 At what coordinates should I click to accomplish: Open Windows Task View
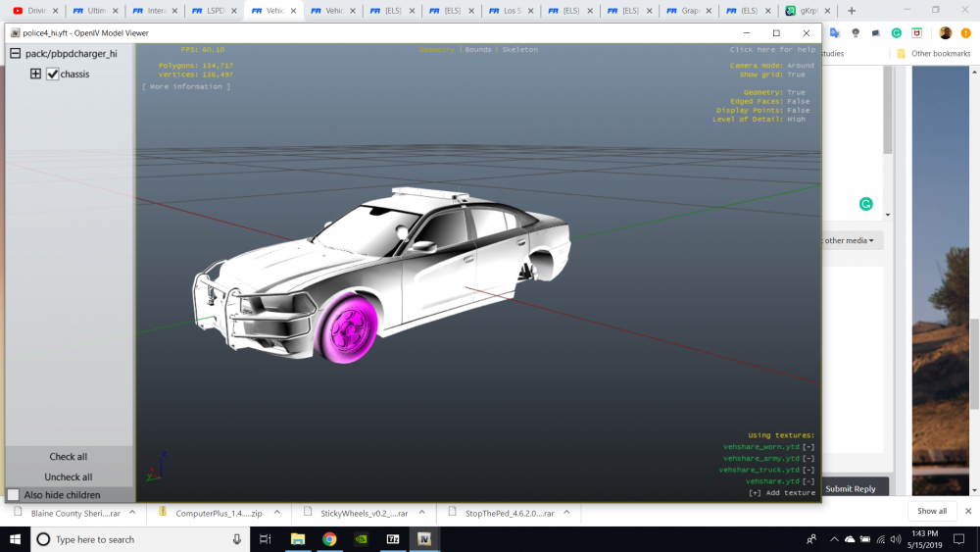266,539
